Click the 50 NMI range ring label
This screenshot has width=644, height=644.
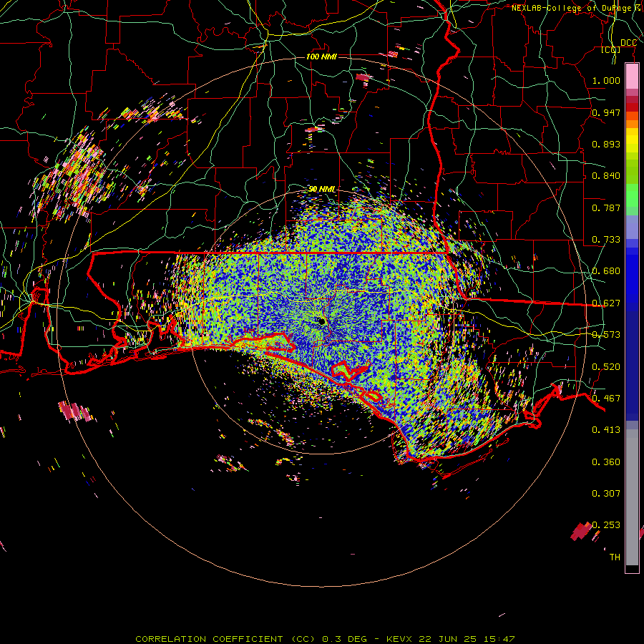[x=322, y=189]
